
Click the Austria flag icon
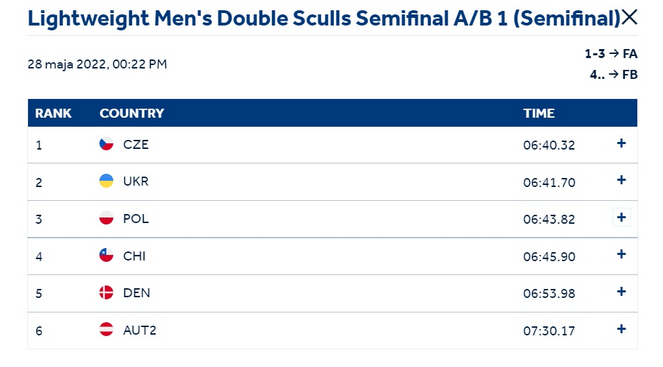click(106, 329)
